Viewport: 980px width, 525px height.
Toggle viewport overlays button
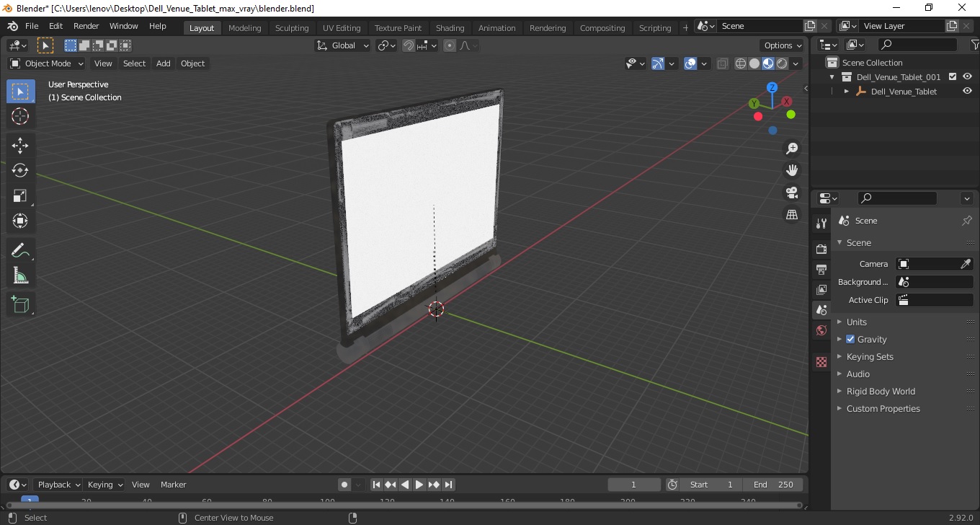click(690, 63)
